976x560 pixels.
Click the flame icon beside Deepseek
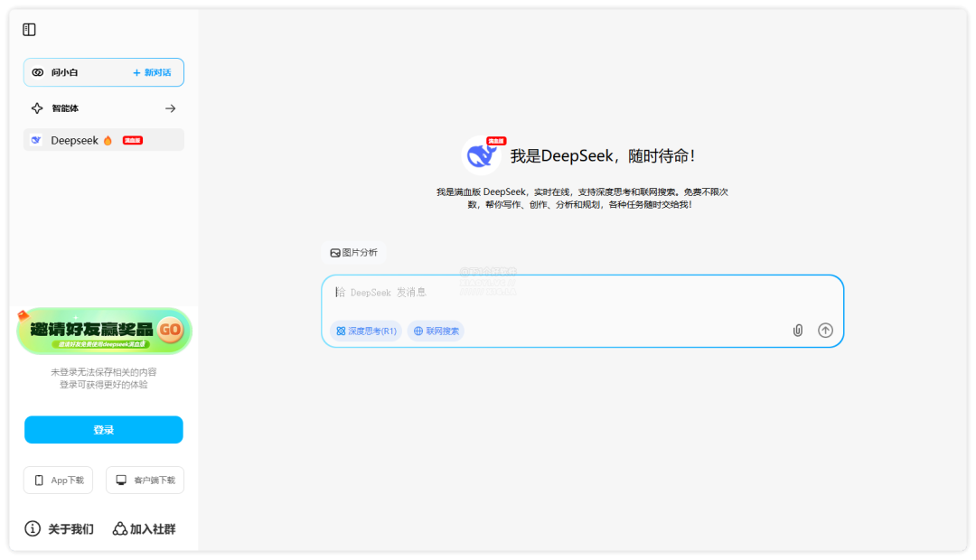108,140
